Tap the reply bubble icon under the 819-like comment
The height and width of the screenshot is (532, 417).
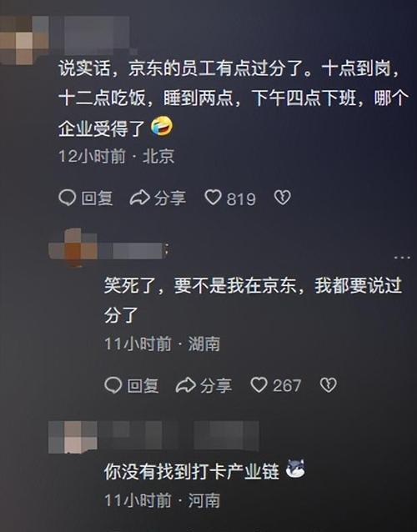tap(68, 198)
